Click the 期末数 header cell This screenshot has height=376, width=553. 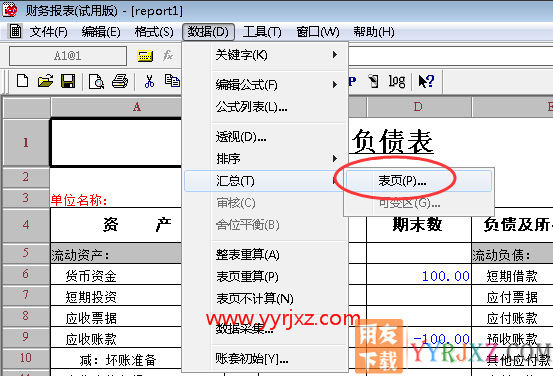pos(418,225)
